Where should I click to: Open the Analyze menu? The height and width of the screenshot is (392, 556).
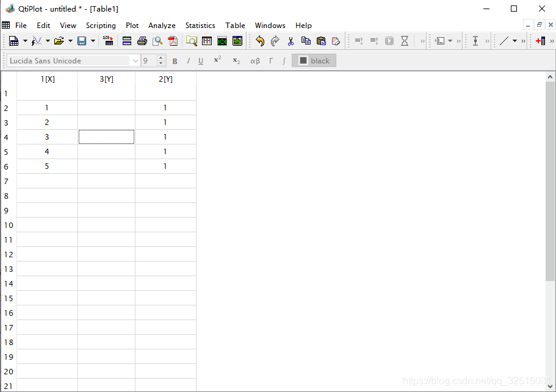162,26
